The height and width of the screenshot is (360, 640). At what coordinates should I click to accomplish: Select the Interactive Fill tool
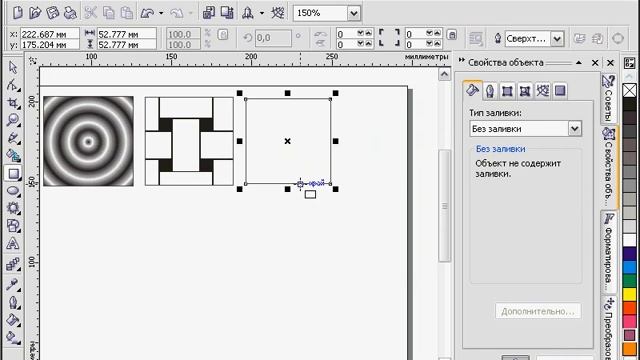tap(13, 338)
